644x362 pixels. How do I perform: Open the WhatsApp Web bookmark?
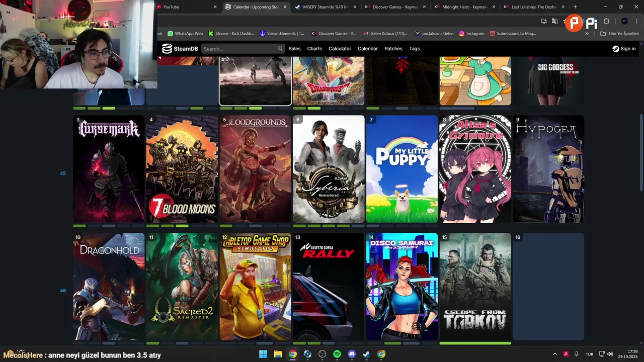pyautogui.click(x=185, y=34)
